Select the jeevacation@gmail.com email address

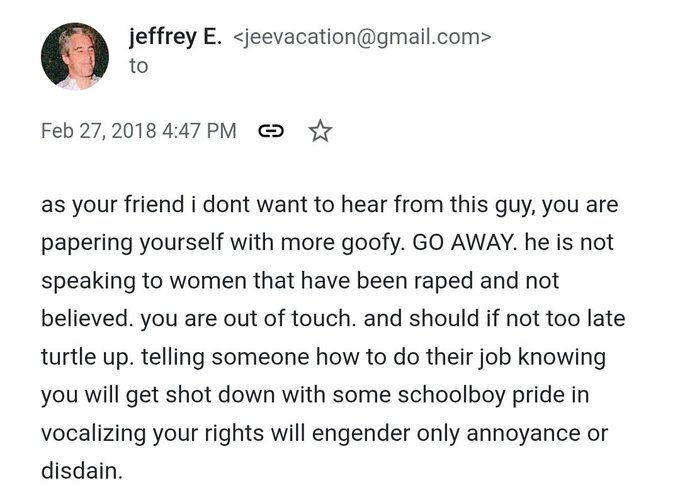point(361,39)
